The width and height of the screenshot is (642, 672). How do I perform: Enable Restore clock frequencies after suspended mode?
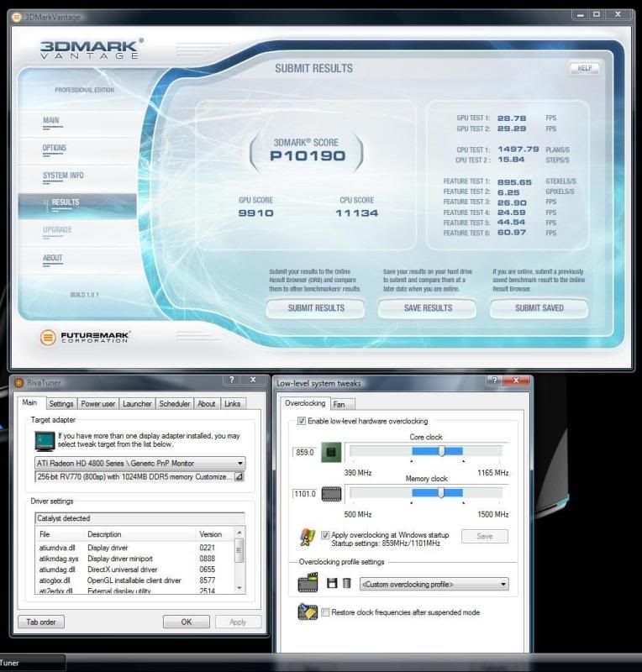pos(326,612)
